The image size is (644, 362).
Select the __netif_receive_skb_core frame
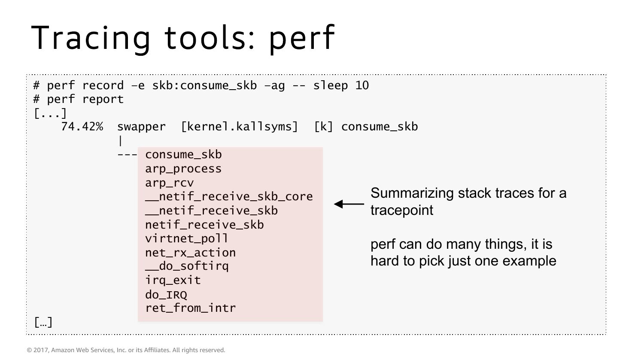tap(229, 197)
